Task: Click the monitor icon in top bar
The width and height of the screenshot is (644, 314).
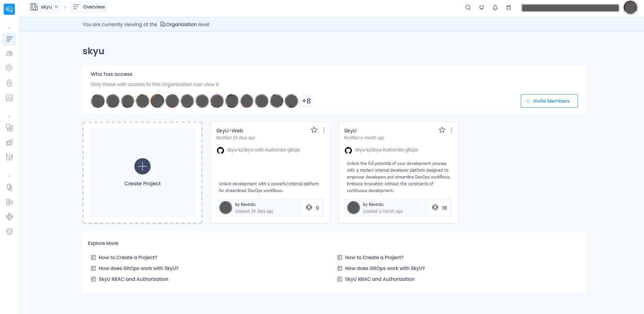Action: coord(482,7)
